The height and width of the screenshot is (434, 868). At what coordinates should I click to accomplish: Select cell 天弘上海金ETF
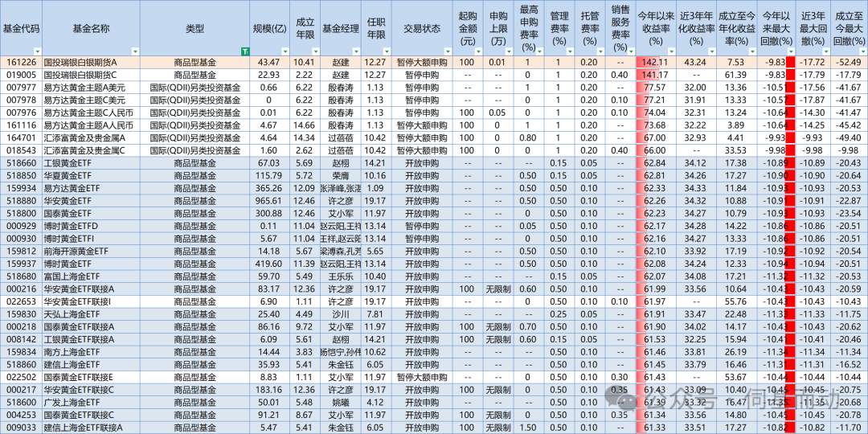pos(91,313)
